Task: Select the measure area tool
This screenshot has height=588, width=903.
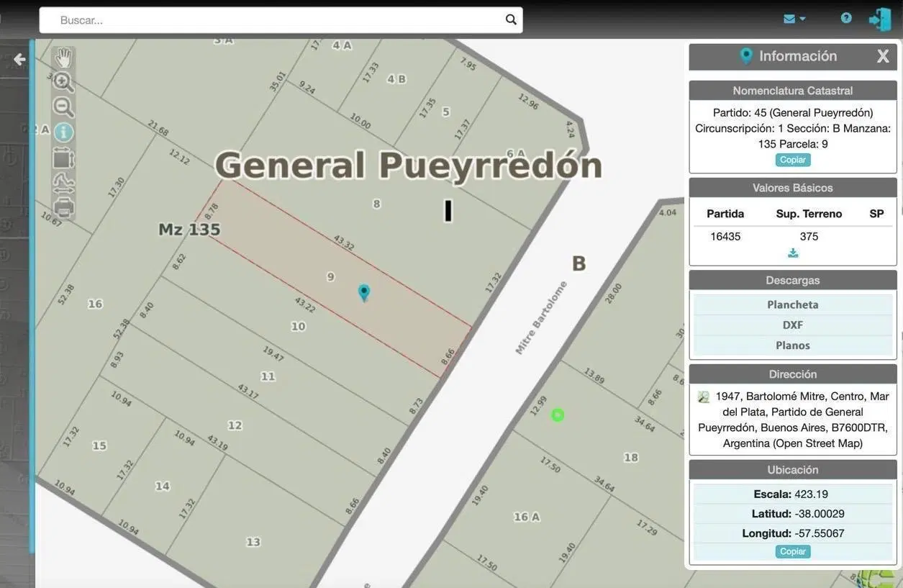Action: click(x=63, y=158)
